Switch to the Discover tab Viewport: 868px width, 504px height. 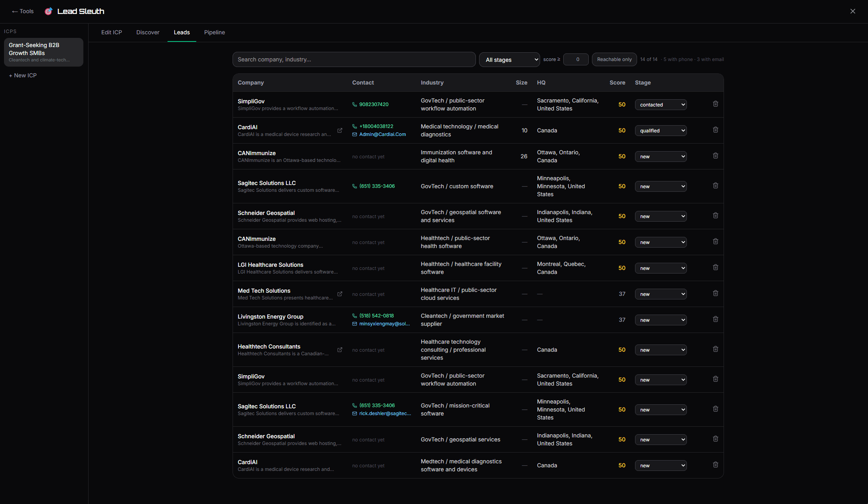pos(148,32)
